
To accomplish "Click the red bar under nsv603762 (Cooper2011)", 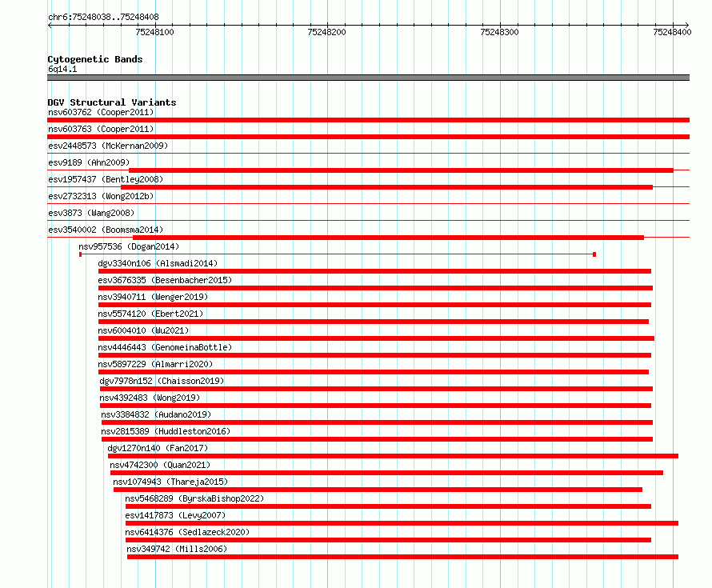I will pos(368,120).
